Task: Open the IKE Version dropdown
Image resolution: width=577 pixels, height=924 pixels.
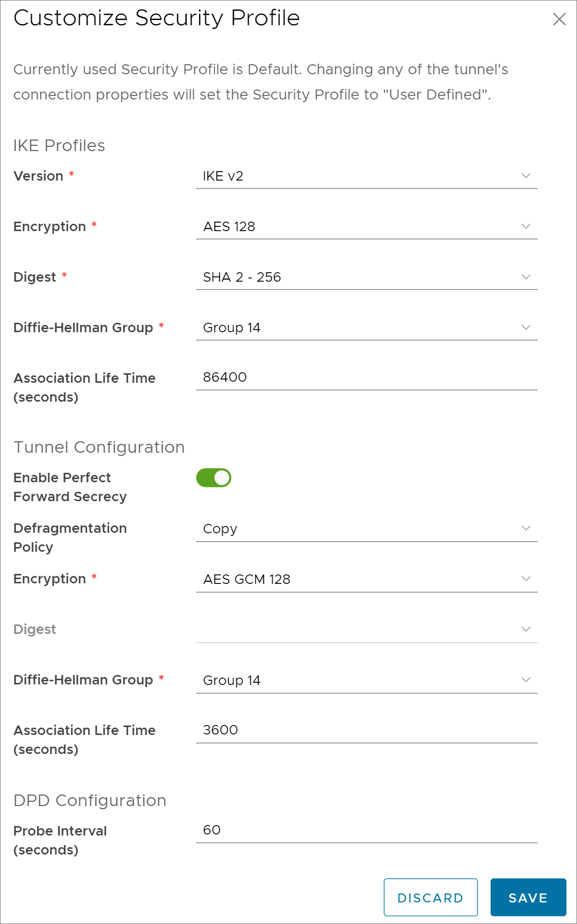Action: 367,176
